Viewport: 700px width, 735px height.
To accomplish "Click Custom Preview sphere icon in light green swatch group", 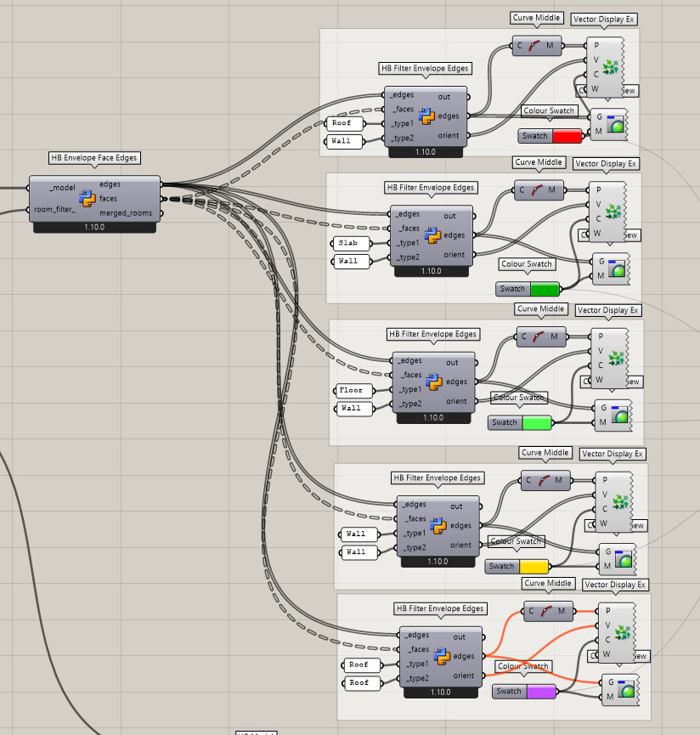I will tap(619, 415).
